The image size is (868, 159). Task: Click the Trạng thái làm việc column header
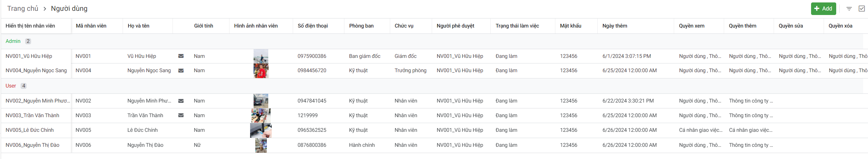pyautogui.click(x=517, y=26)
